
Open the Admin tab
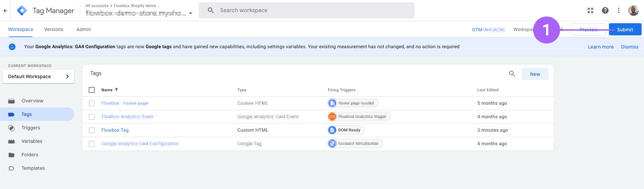(84, 29)
